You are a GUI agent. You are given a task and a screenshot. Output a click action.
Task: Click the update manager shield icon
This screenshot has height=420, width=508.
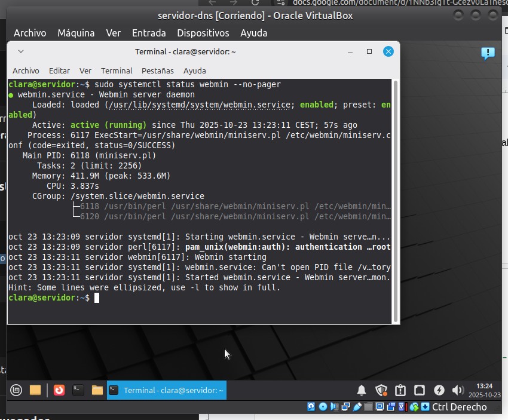[x=381, y=390]
